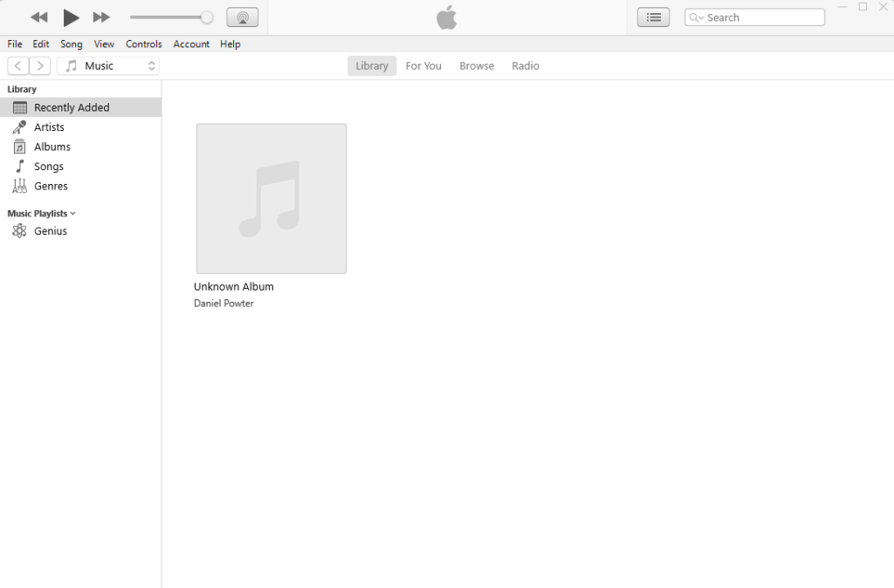Select Albums in the Library sidebar

click(x=52, y=147)
